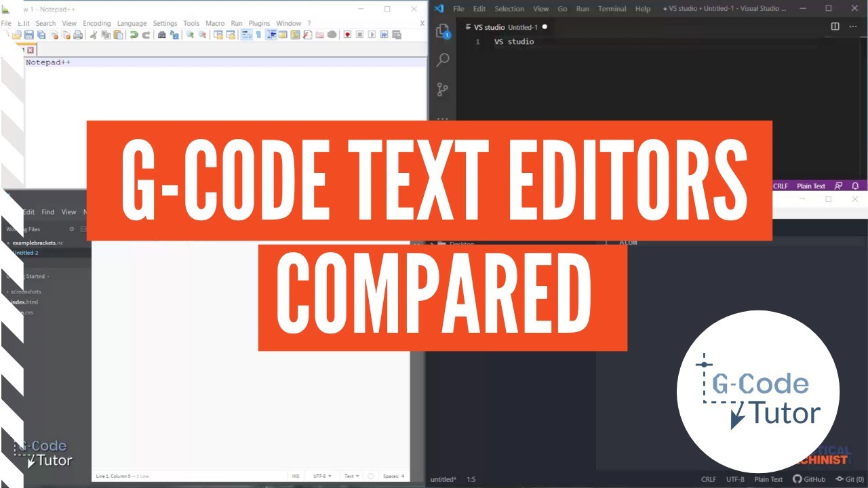Open the Selection menu in VS Code
The width and height of the screenshot is (868, 488).
[x=509, y=9]
